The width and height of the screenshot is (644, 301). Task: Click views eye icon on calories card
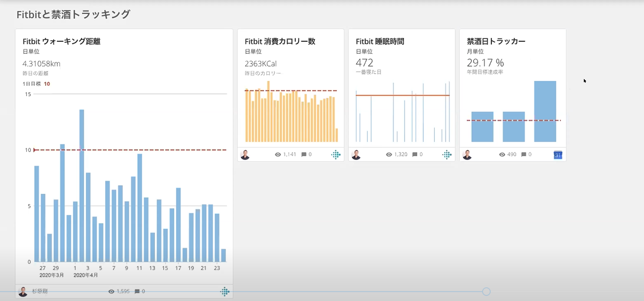tap(278, 155)
